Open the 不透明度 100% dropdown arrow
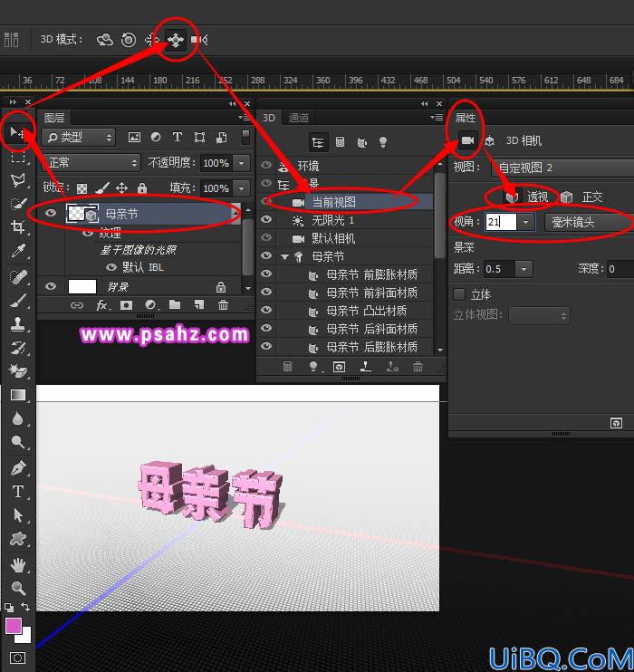Screen dimensions: 634x672 point(242,163)
